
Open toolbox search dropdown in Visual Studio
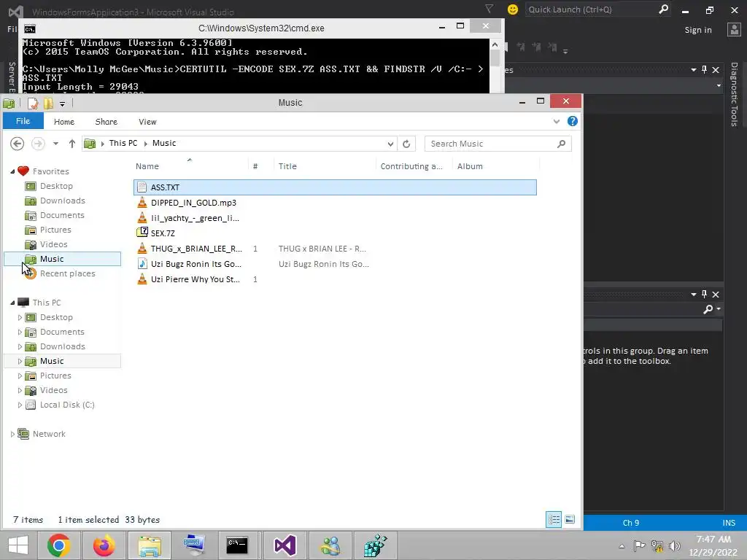(x=719, y=309)
